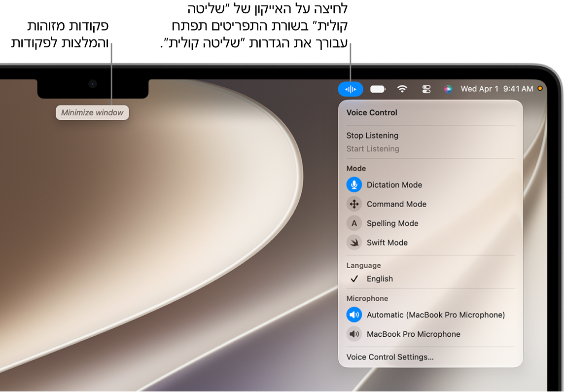
Task: Click the Microphone section header
Action: coord(367,298)
